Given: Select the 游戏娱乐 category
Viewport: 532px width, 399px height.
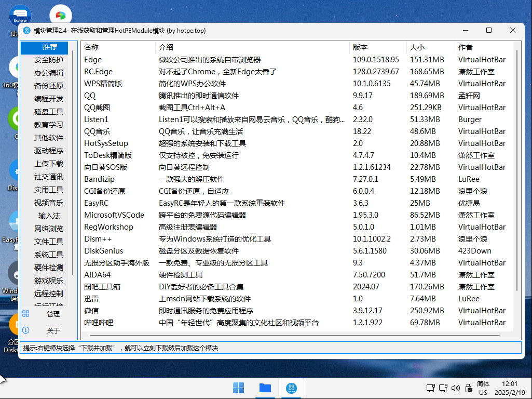Looking at the screenshot, I should click(45, 281).
